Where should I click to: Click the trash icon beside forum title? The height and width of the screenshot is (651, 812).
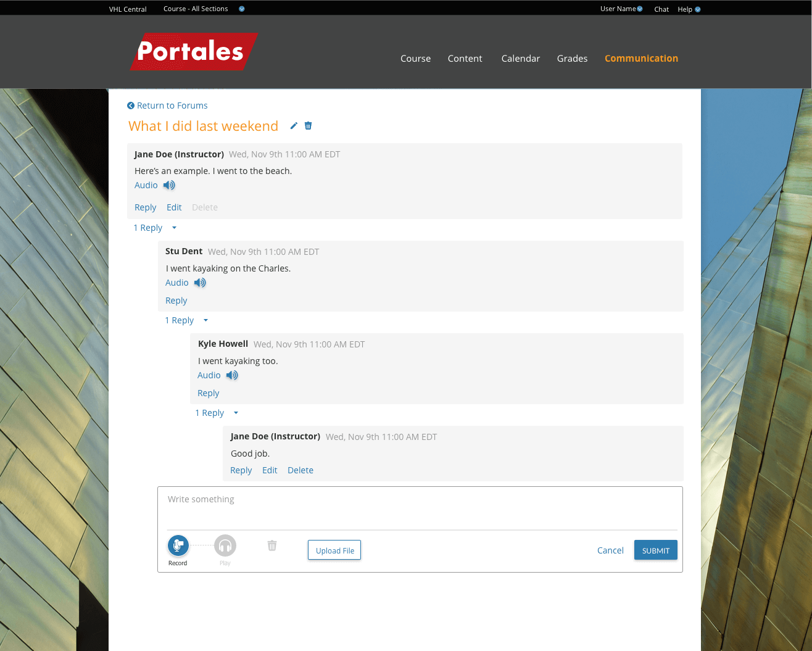click(x=309, y=126)
